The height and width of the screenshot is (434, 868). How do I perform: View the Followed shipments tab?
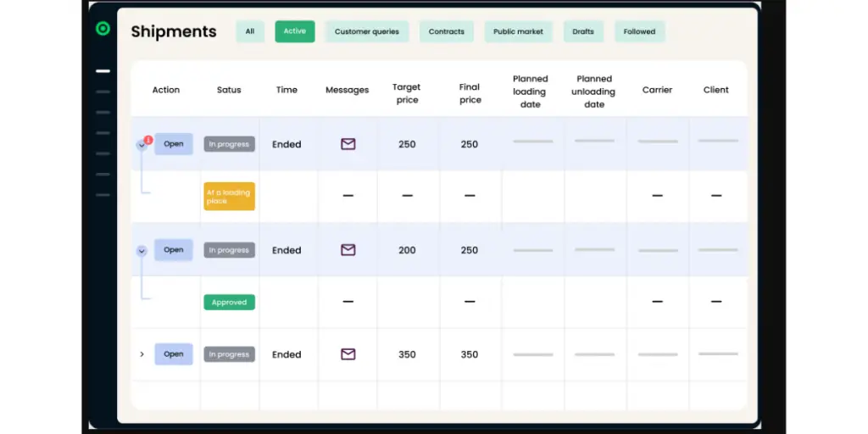(x=639, y=31)
